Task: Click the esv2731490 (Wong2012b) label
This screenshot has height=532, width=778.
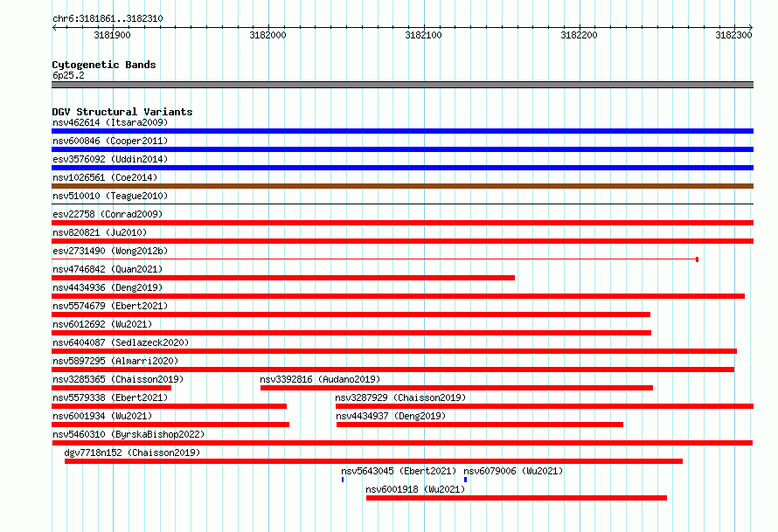Action: coord(110,251)
